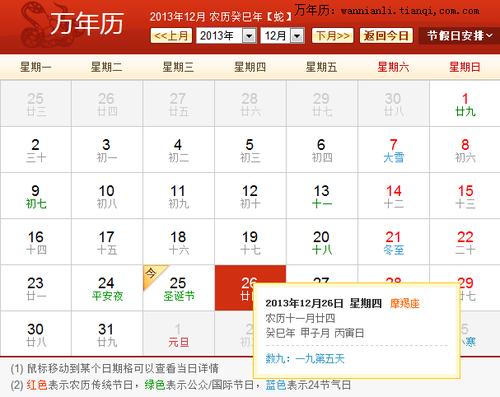The image size is (500, 397).
Task: Select December 11 初九
Action: (x=178, y=196)
